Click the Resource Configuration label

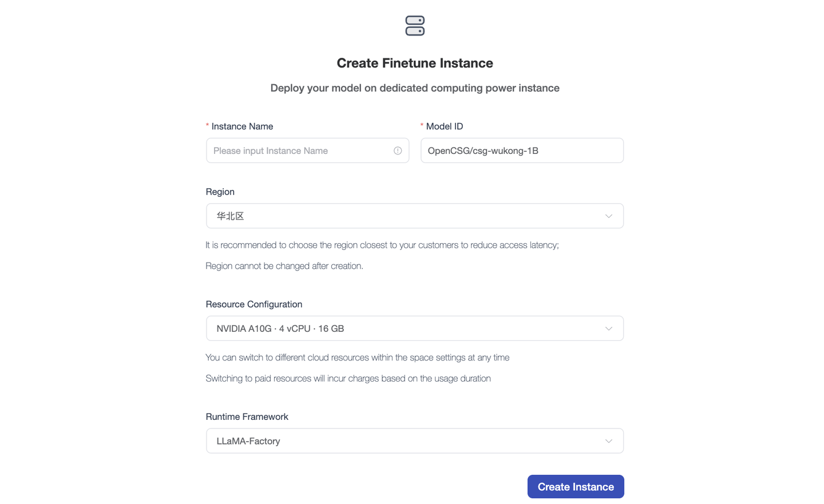[254, 304]
